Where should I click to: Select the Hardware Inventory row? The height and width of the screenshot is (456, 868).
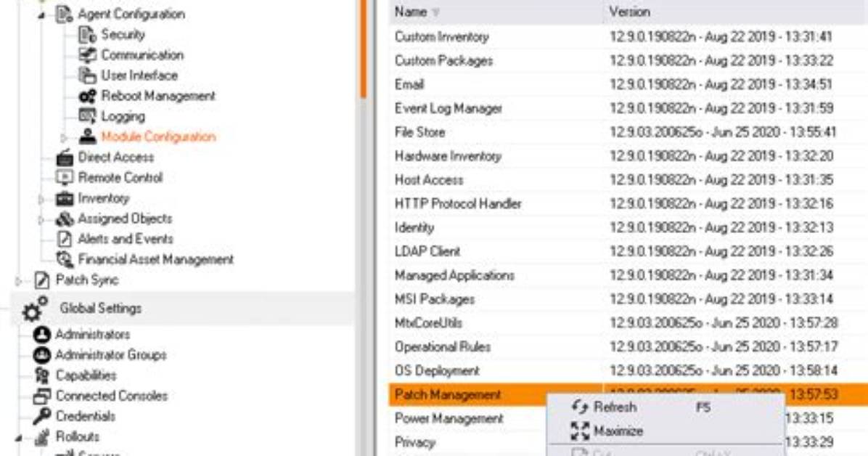[629, 155]
